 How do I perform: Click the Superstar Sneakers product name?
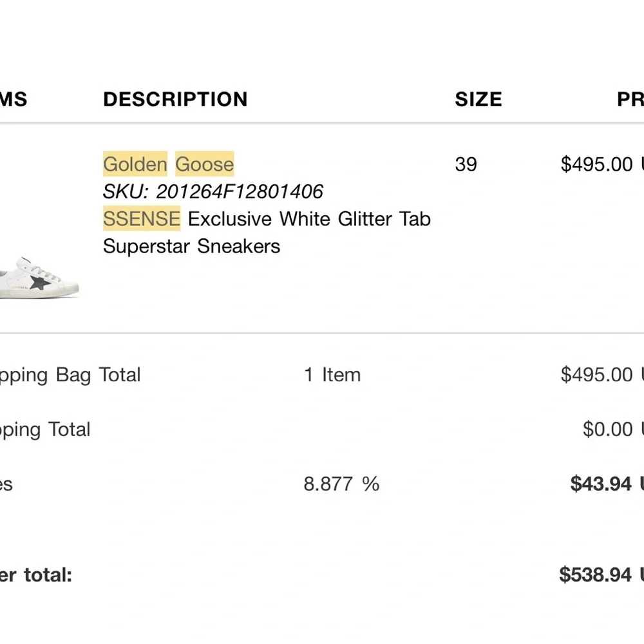191,246
